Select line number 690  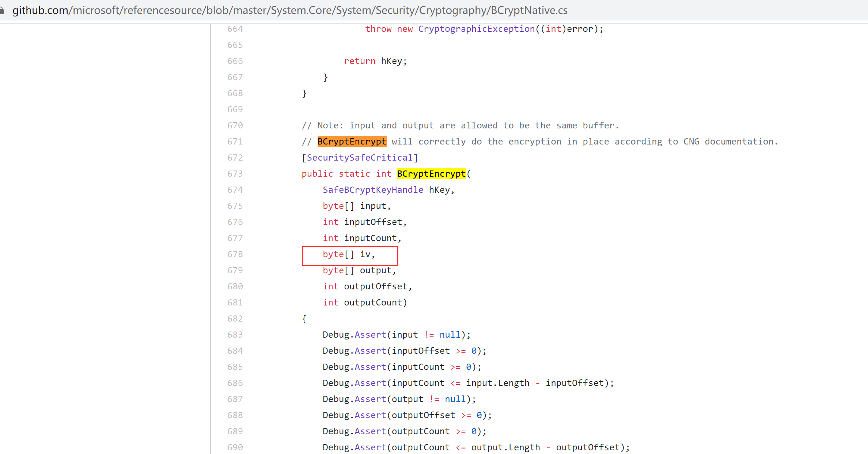[x=235, y=447]
